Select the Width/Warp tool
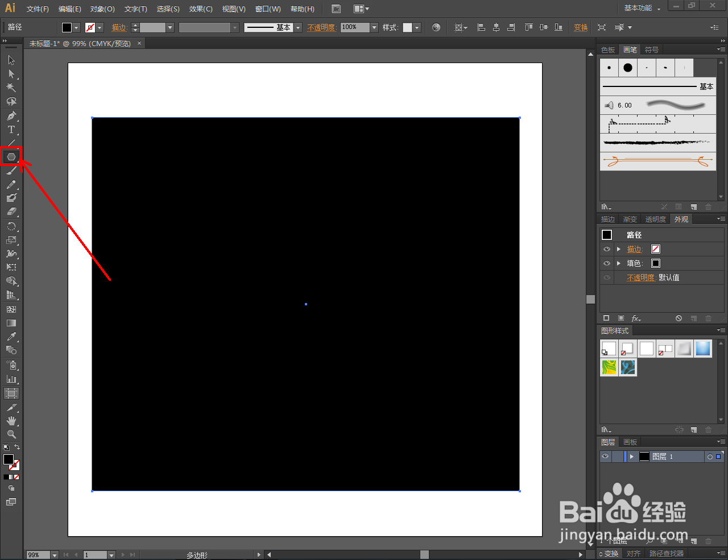 pyautogui.click(x=11, y=254)
